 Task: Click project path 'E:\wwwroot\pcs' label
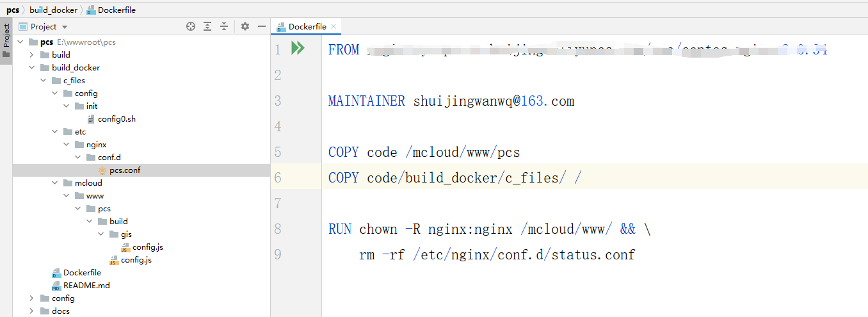[x=86, y=42]
